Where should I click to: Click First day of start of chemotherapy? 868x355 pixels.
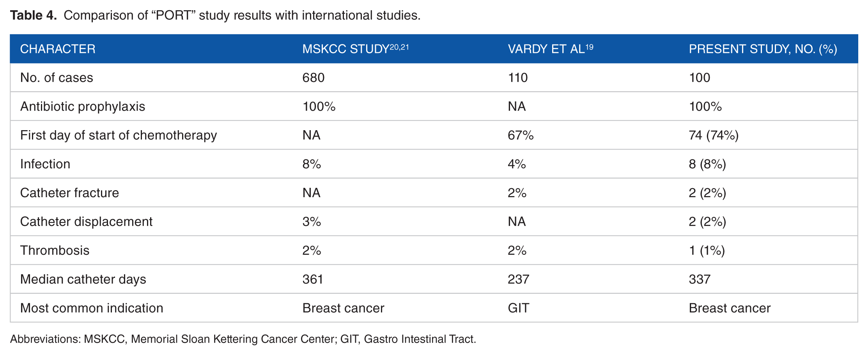119,135
